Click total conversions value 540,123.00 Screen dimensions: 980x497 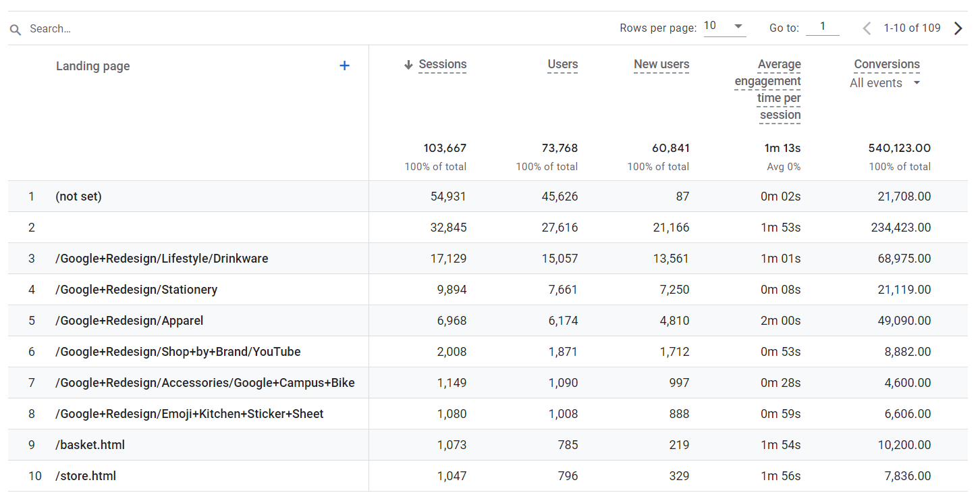[x=900, y=148]
